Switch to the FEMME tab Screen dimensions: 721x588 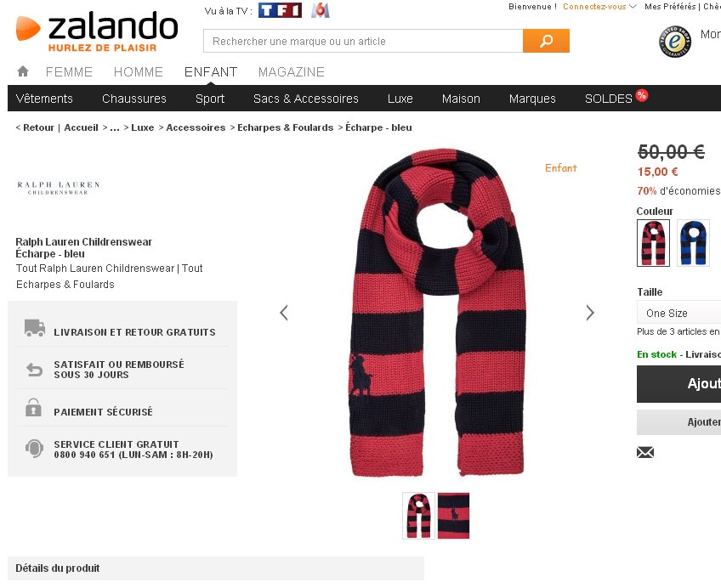point(69,72)
